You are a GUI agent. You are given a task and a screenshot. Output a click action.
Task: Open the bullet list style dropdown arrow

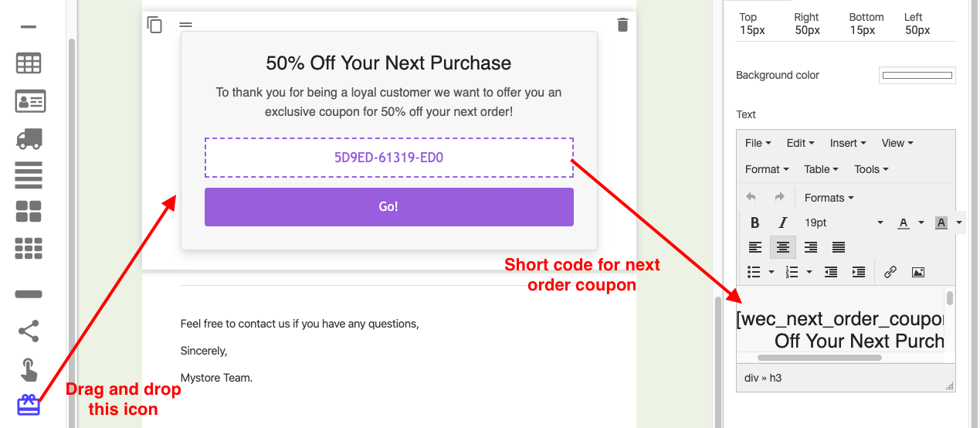click(x=771, y=272)
